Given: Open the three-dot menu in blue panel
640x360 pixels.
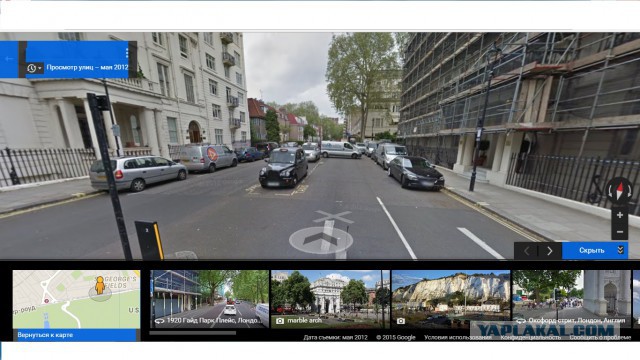Looking at the screenshot, I should click(x=127, y=53).
